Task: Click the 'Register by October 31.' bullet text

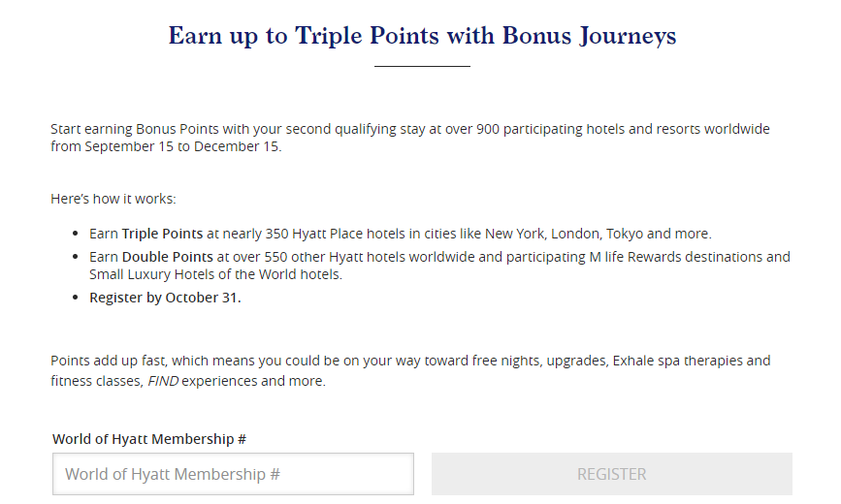Action: (165, 298)
